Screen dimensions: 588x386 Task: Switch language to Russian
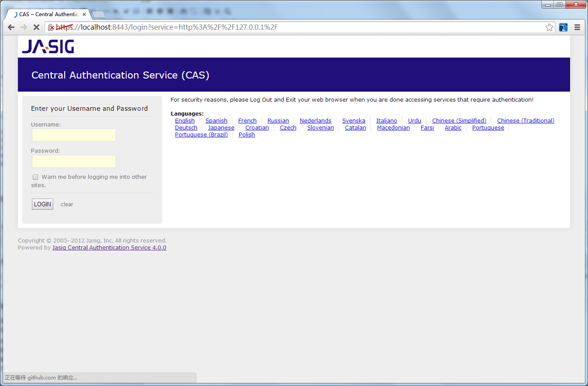point(278,121)
